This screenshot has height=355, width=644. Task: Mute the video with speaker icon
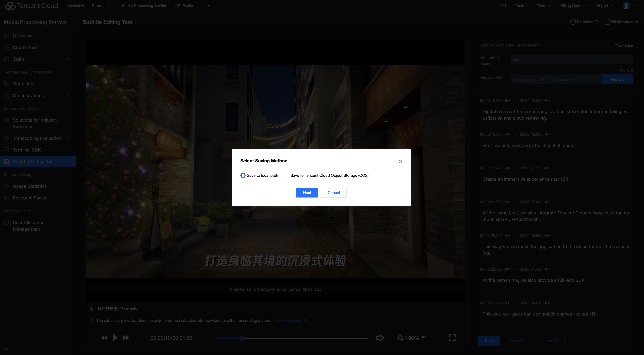[380, 338]
